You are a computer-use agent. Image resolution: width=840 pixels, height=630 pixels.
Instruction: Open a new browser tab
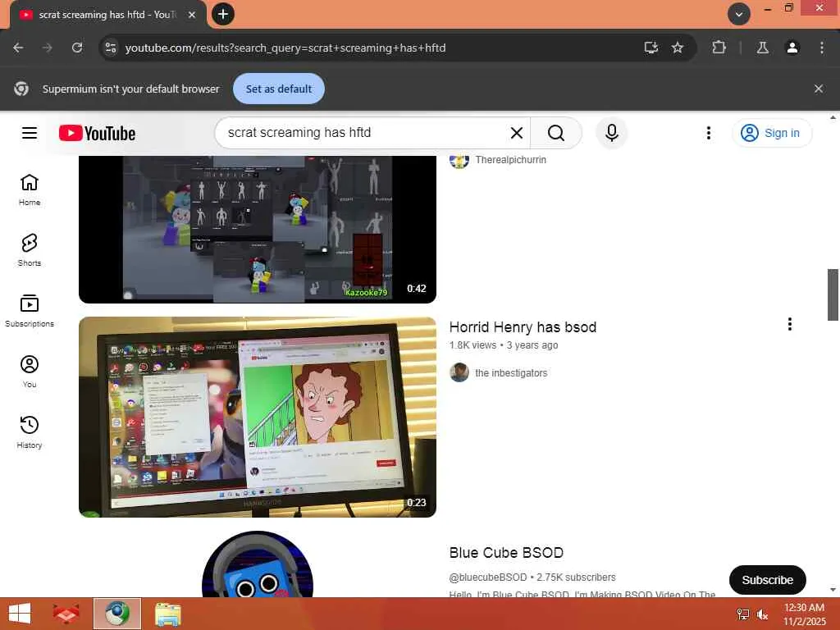(223, 14)
